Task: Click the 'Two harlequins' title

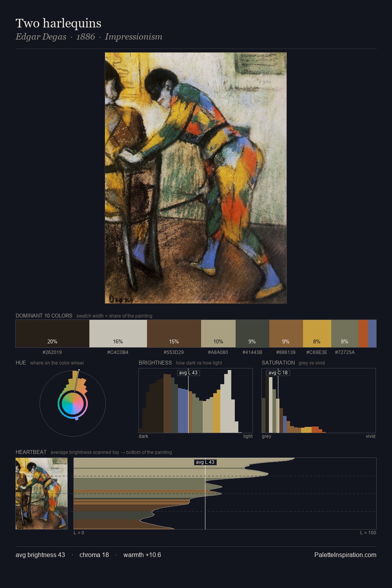Action: pyautogui.click(x=58, y=23)
